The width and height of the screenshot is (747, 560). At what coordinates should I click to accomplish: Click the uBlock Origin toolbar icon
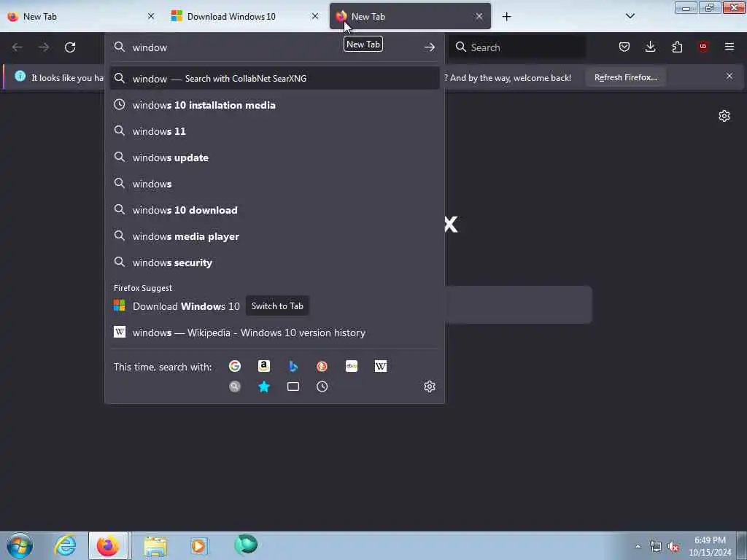(703, 47)
